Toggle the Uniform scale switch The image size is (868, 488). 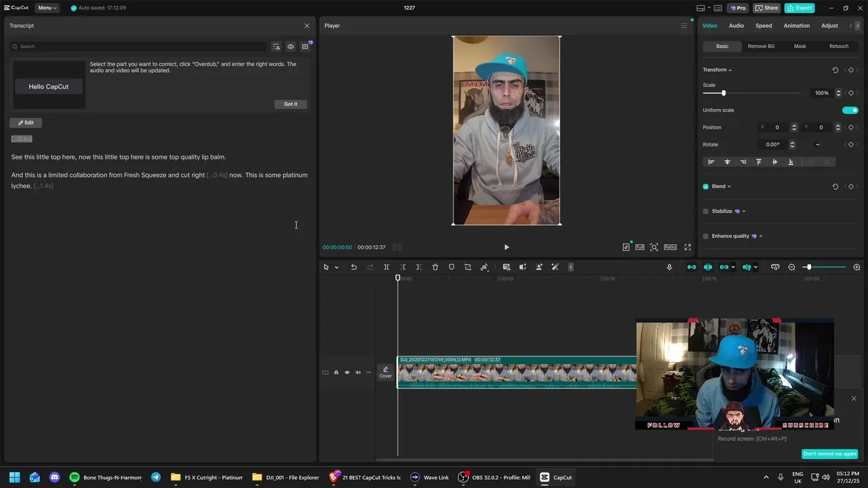click(x=850, y=110)
